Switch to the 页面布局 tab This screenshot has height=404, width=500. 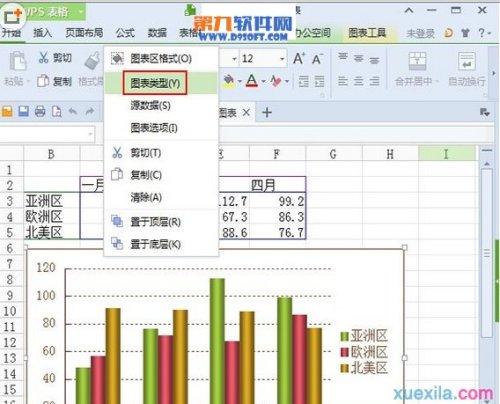coord(84,33)
